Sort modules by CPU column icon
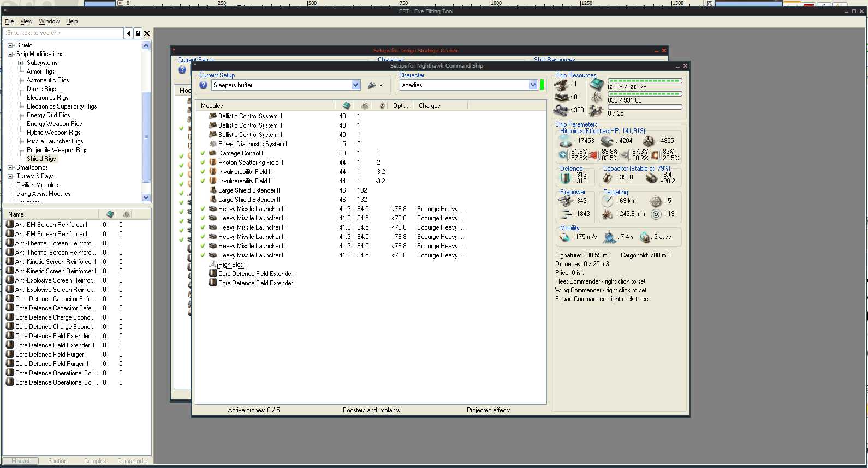The height and width of the screenshot is (468, 868). 346,106
